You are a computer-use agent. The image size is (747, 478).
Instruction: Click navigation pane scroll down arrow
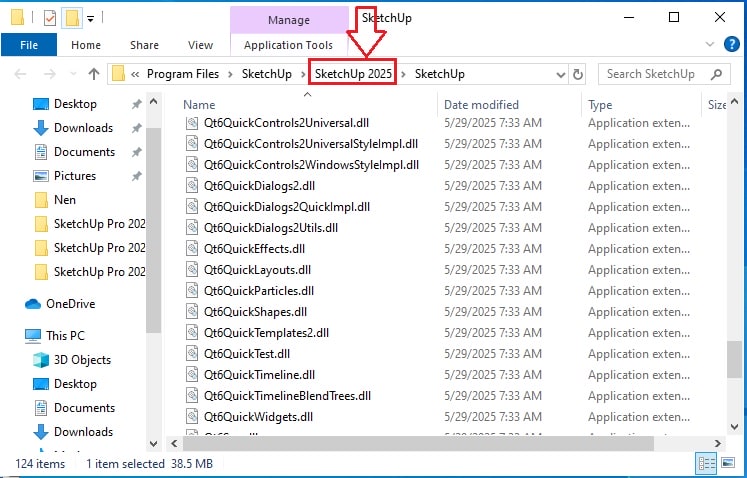pyautogui.click(x=153, y=444)
